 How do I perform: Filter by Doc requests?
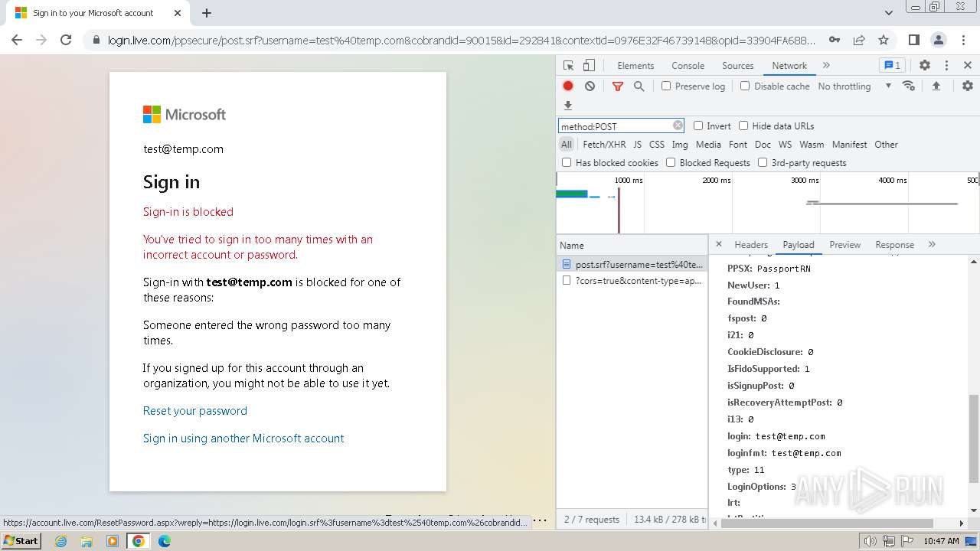click(x=763, y=144)
